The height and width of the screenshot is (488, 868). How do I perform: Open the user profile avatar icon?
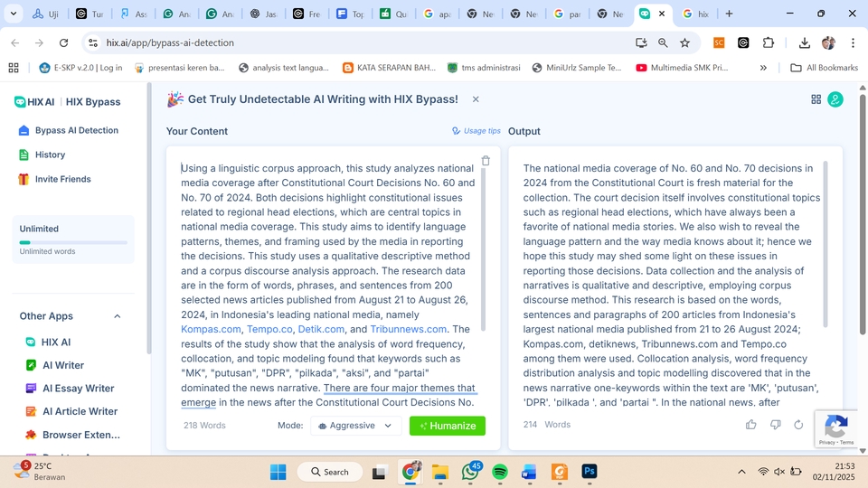tap(835, 99)
